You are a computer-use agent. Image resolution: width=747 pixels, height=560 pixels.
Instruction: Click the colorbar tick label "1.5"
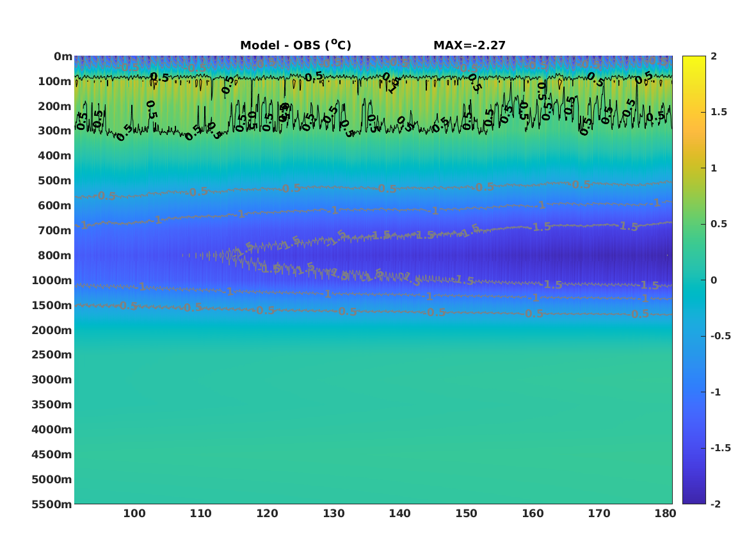(x=719, y=113)
